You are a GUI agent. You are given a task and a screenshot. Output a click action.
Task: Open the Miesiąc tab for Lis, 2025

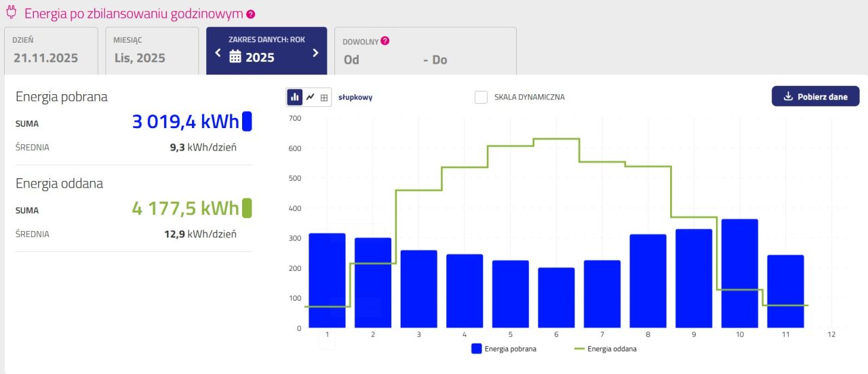click(152, 51)
